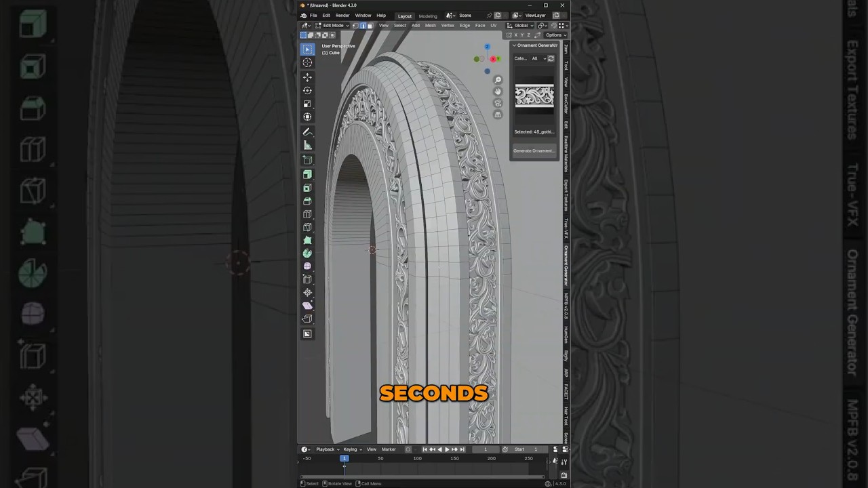Select the Knife tool
Viewport: 868px width, 488px height.
tap(307, 227)
